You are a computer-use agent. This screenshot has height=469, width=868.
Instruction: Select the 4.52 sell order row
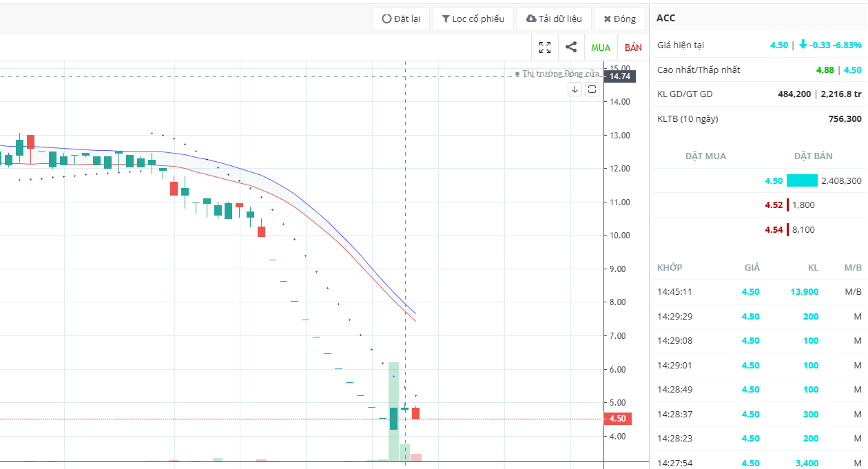tap(759, 205)
